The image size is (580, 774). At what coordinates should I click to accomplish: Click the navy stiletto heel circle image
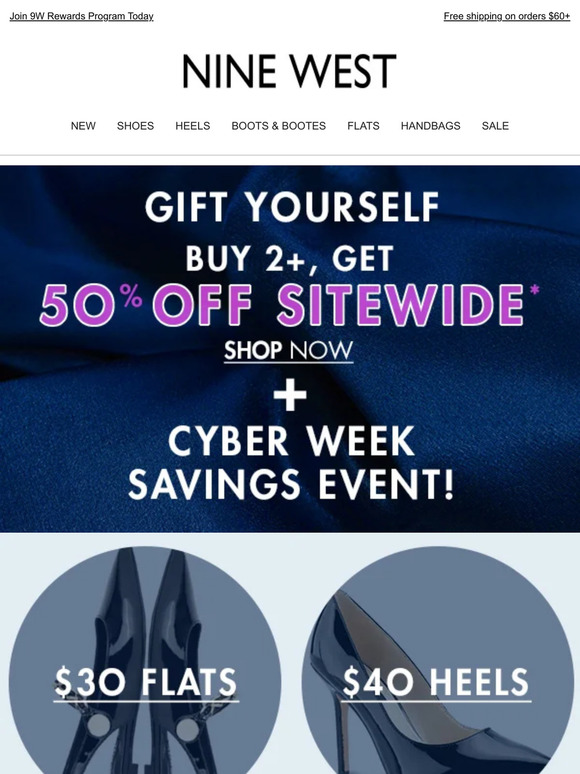[438, 660]
